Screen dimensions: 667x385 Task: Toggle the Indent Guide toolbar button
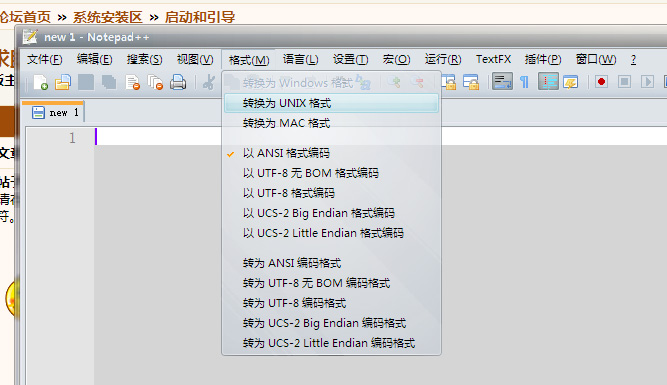548,81
